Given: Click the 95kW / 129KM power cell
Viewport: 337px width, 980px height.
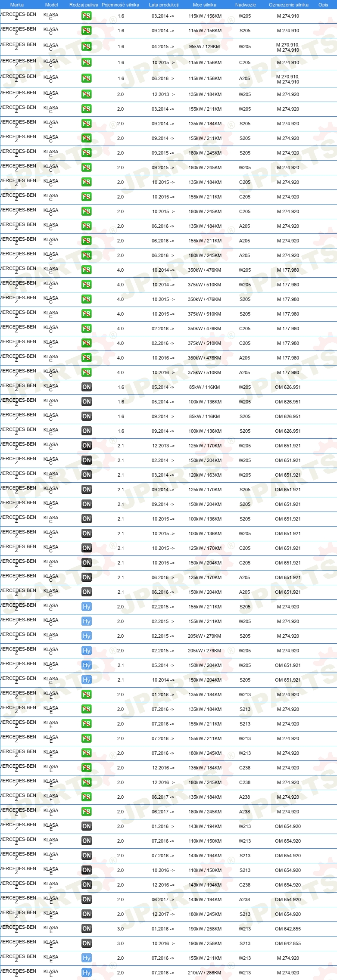Looking at the screenshot, I should tap(204, 47).
